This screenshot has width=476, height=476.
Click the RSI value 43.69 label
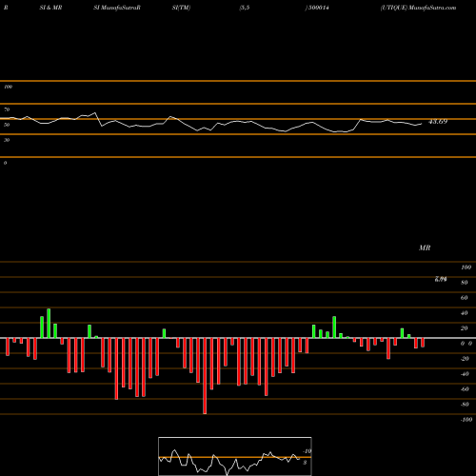[438, 122]
